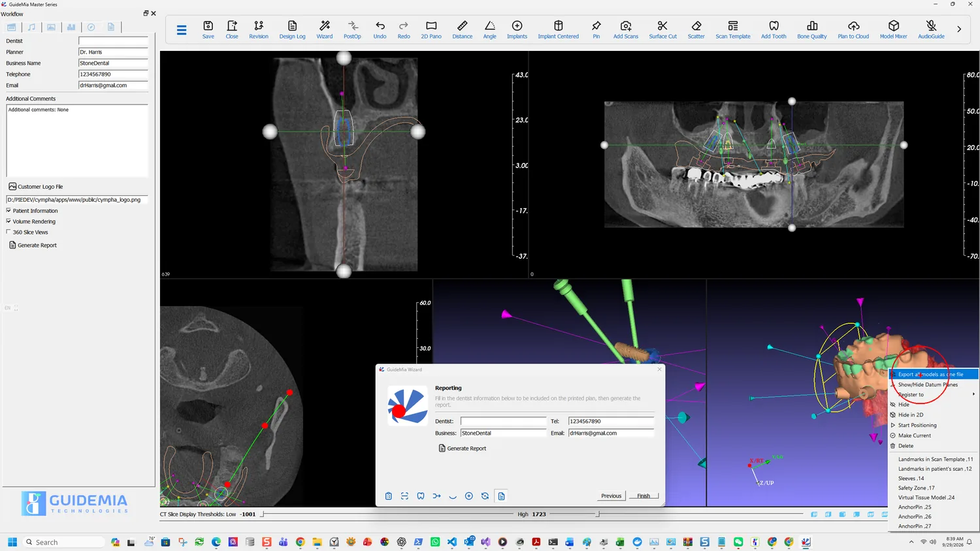Open the AudioGuide tool
The image size is (980, 551).
tap(931, 29)
